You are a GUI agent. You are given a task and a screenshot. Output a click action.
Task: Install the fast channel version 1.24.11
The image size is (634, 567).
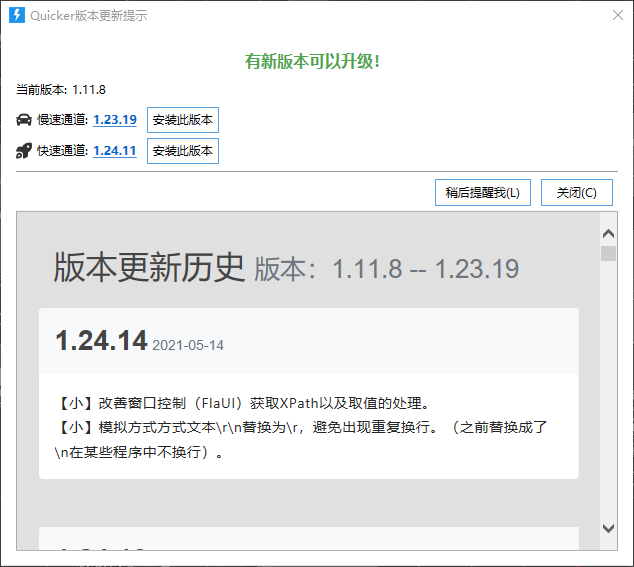(183, 151)
